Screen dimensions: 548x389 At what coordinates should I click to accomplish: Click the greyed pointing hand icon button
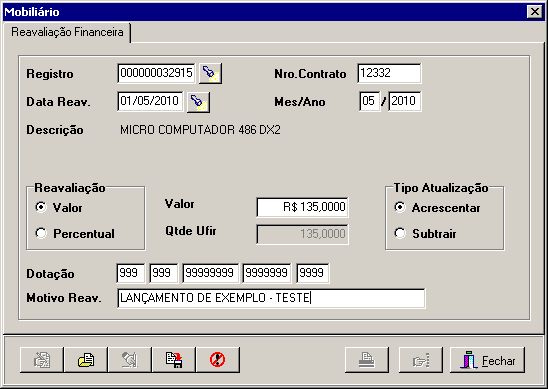tap(421, 360)
